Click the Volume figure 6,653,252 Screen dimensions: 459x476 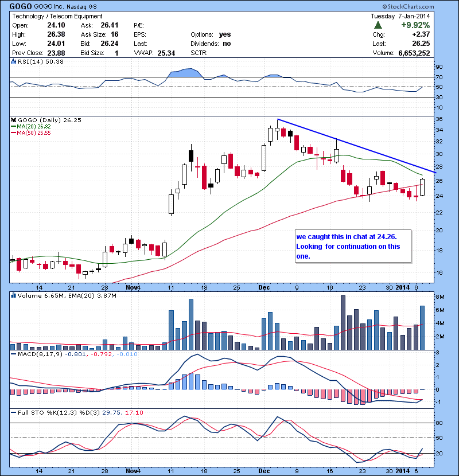tap(414, 53)
